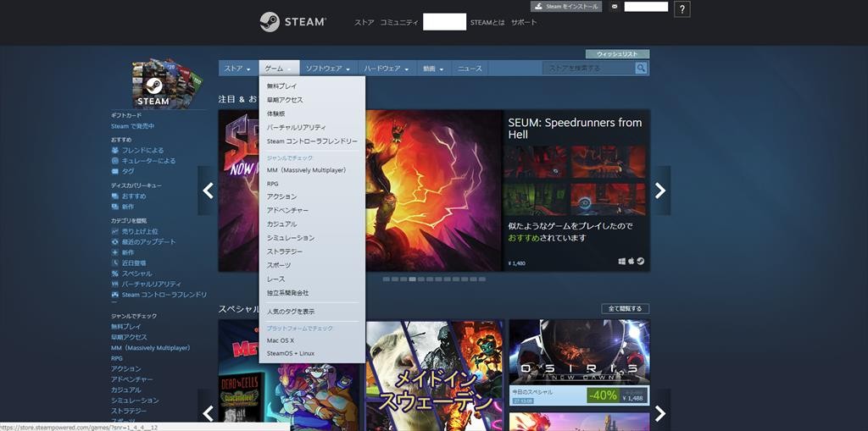The width and height of the screenshot is (868, 431).
Task: Open スペシャル in the sidebar
Action: [136, 274]
